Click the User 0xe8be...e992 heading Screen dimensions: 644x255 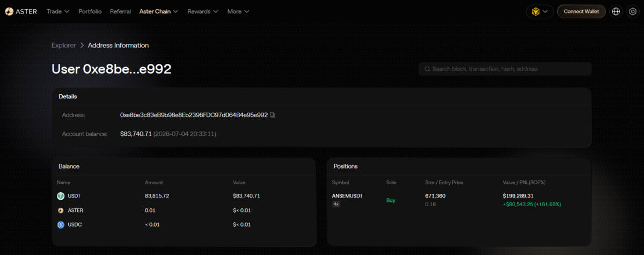point(111,69)
